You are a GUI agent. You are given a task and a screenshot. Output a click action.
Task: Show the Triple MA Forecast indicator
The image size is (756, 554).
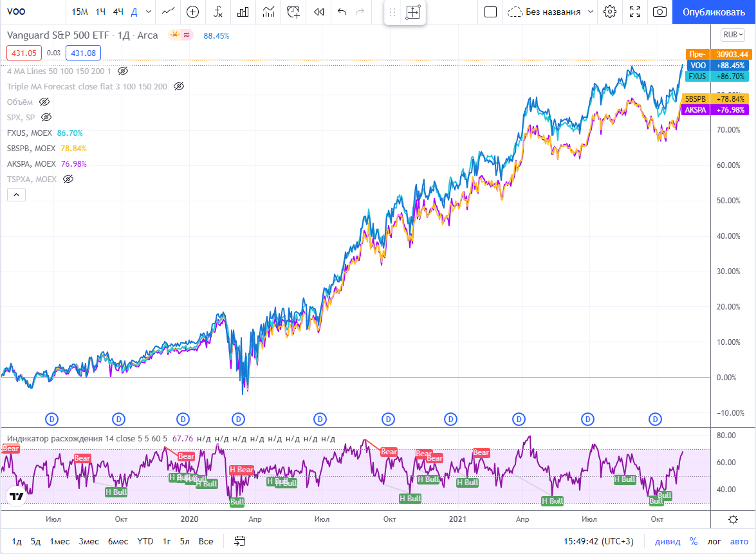(x=179, y=86)
